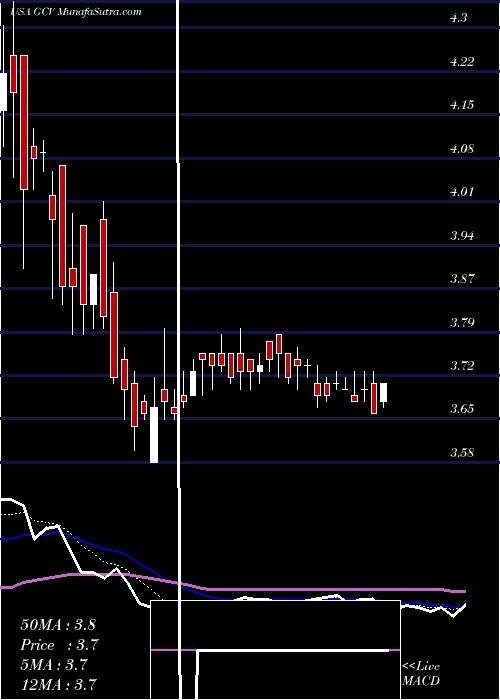This screenshot has height=700, width=500.
Task: Click the 3.65 price axis label
Action: point(462,409)
